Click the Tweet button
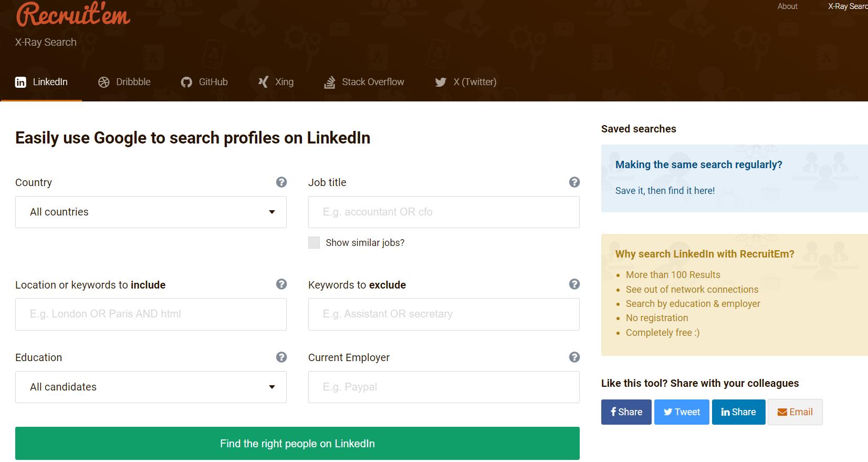 point(682,412)
